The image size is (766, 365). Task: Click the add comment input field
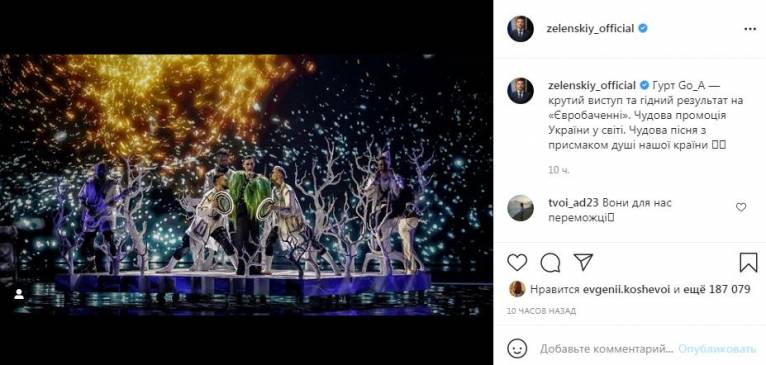tap(607, 349)
